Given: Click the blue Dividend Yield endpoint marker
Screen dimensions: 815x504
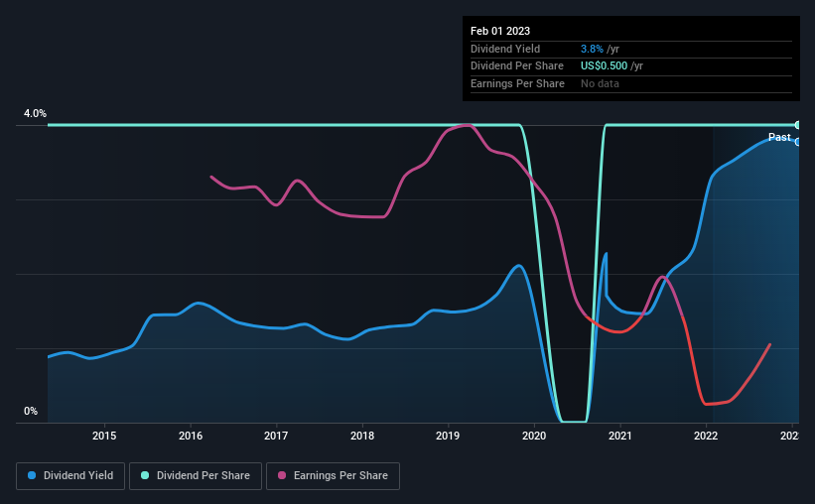Looking at the screenshot, I should coord(797,142).
